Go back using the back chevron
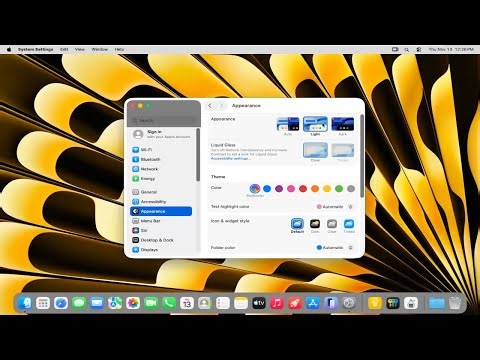Image resolution: width=480 pixels, height=360 pixels. tap(210, 106)
